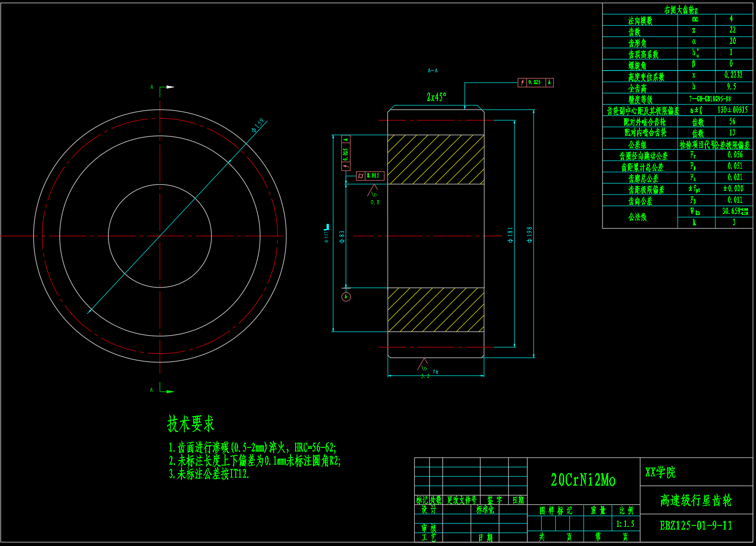Click the 0.2232 value in gear table
The image size is (756, 546).
tap(733, 75)
